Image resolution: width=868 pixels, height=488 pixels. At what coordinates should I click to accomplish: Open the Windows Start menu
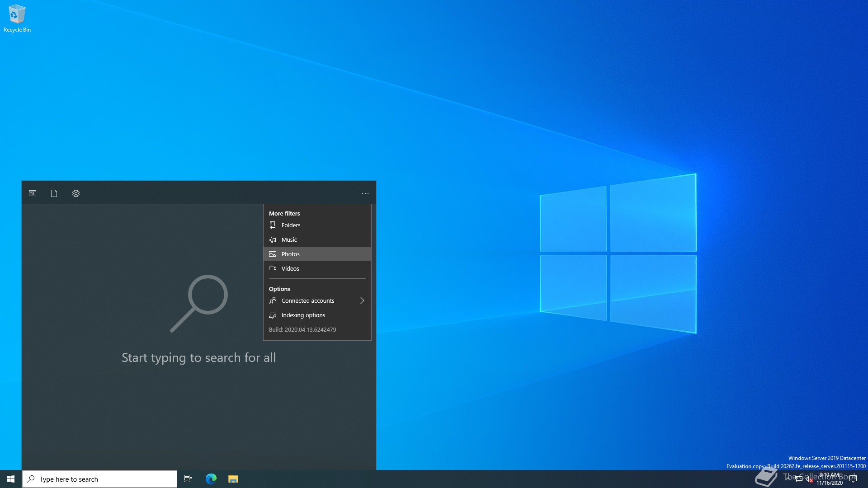(11, 479)
